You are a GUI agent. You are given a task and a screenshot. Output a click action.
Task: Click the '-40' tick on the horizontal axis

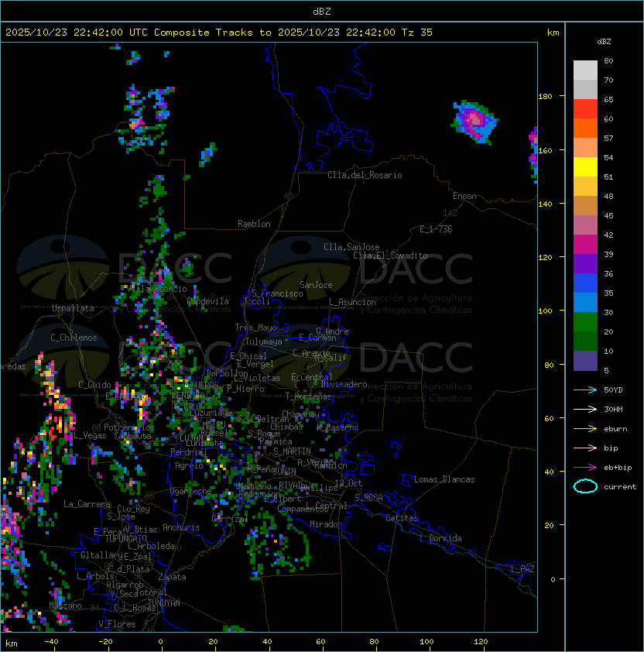point(51,642)
